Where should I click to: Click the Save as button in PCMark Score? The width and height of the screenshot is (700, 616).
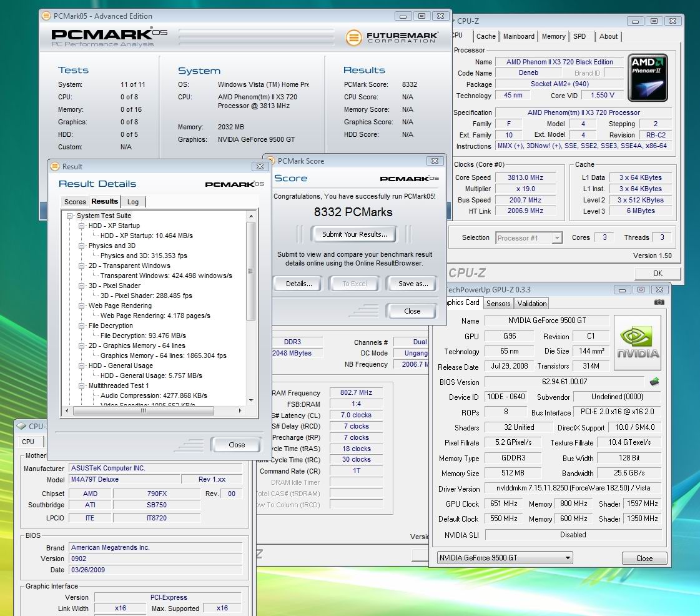[413, 284]
